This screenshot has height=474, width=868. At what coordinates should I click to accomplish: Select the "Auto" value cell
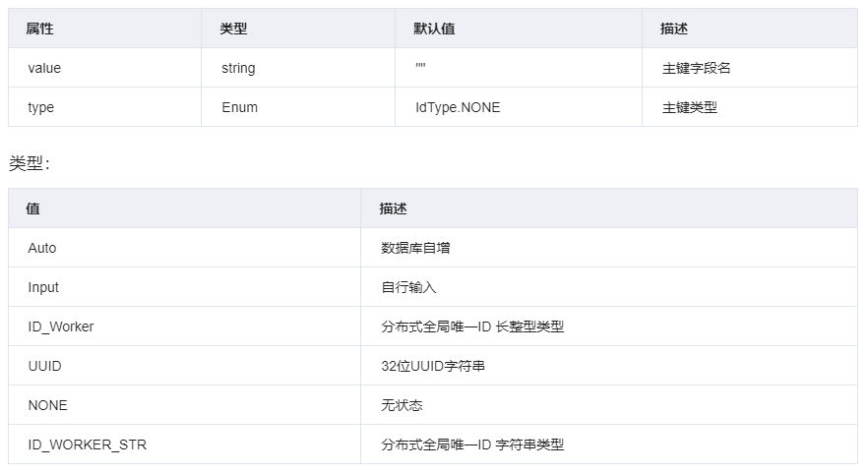coord(42,248)
